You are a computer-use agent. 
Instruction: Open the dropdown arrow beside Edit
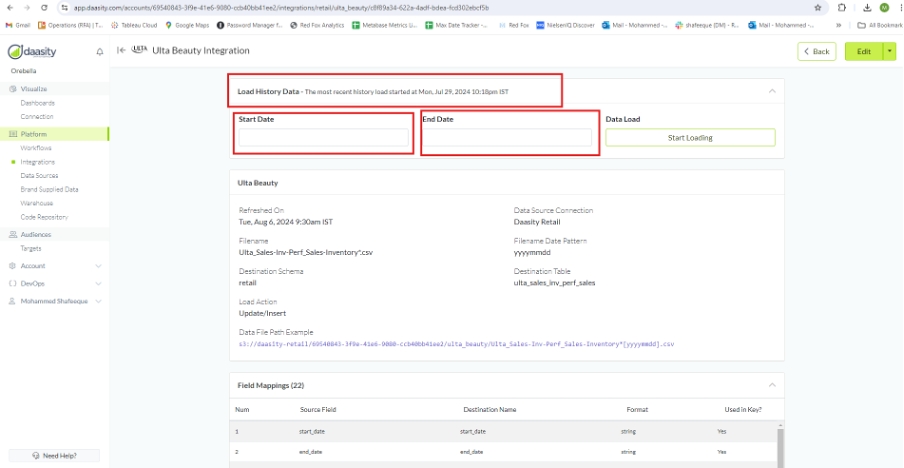click(890, 51)
